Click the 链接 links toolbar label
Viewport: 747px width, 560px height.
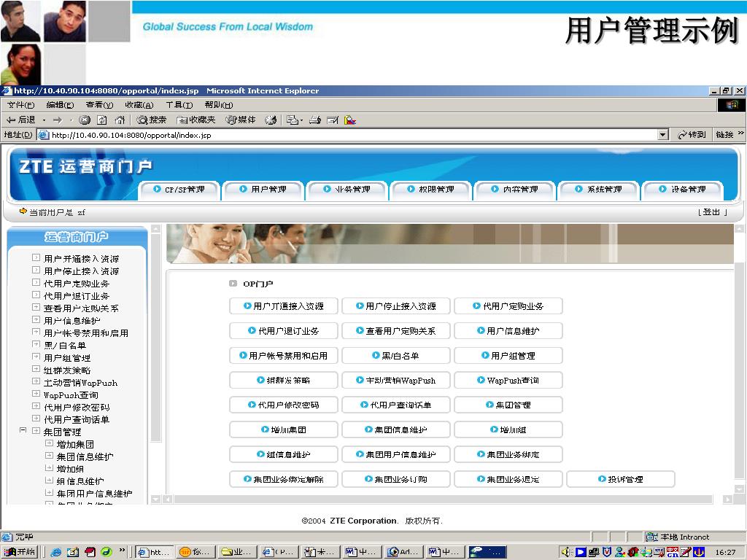coord(724,135)
